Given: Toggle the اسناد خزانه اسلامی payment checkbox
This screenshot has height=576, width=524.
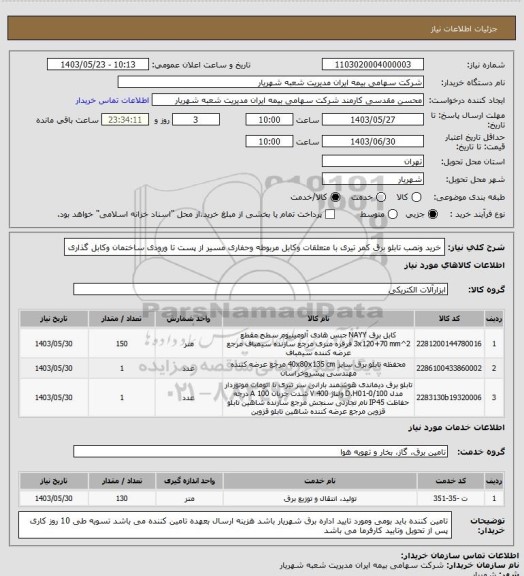Looking at the screenshot, I should point(330,214).
